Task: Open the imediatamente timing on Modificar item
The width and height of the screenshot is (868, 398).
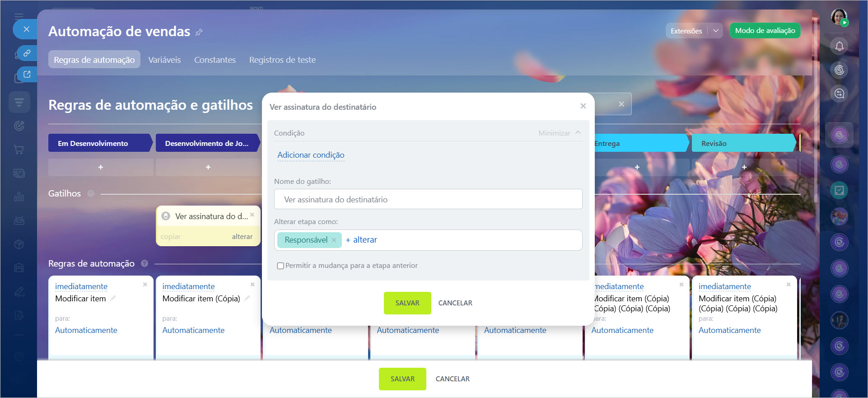Action: click(81, 286)
